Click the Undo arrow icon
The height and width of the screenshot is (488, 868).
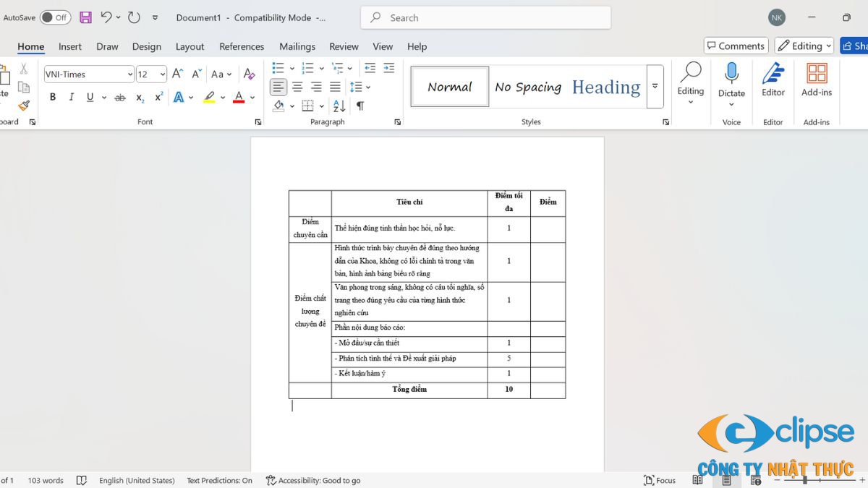[106, 17]
